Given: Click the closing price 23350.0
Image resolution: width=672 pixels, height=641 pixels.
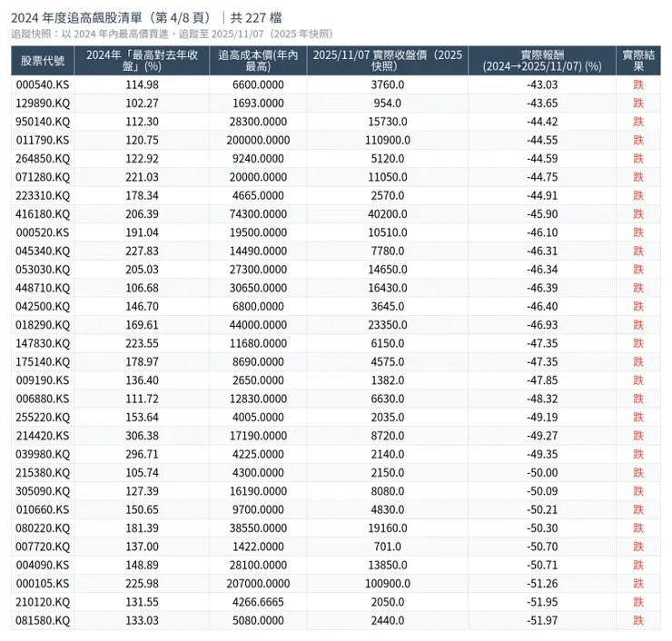Looking at the screenshot, I should click(388, 325).
